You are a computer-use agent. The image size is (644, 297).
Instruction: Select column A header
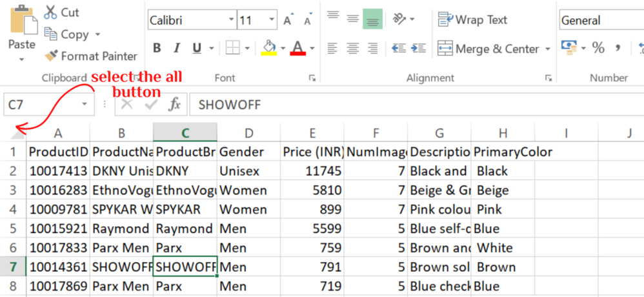pos(58,133)
